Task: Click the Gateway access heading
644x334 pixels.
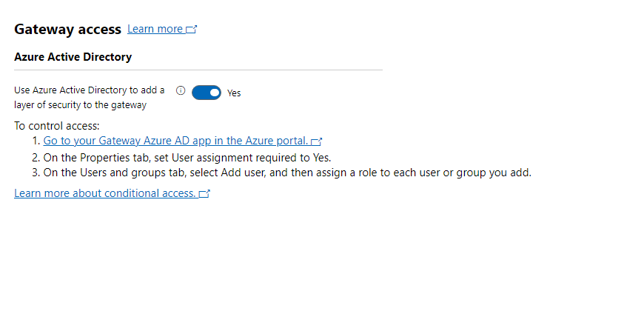Action: click(67, 30)
